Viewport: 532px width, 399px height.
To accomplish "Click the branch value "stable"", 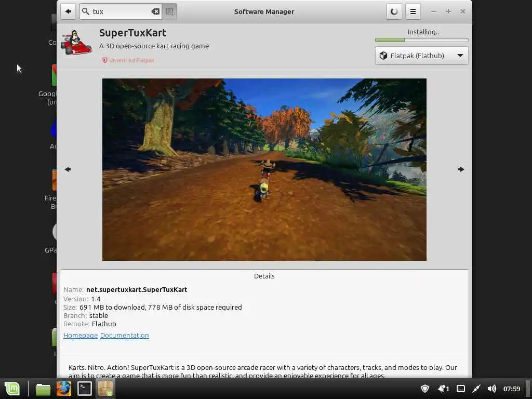I will (x=99, y=315).
